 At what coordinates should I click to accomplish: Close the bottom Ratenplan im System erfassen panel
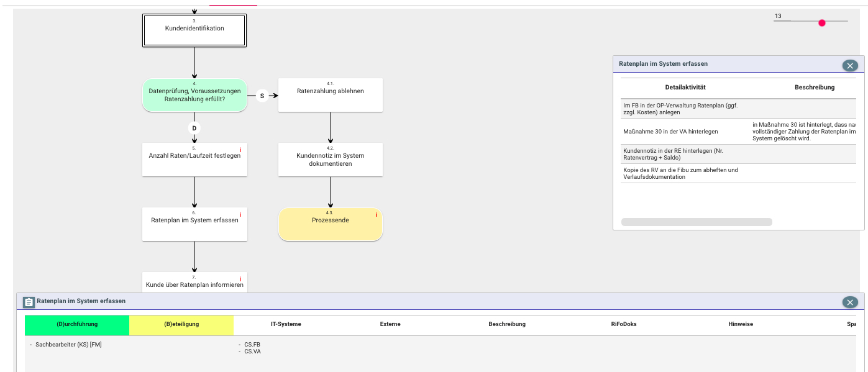(x=849, y=302)
